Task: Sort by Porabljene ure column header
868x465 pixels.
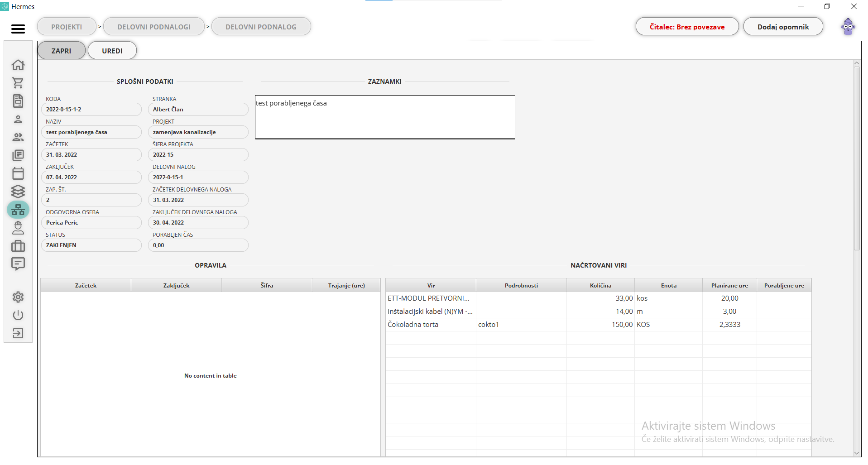Action: click(784, 286)
